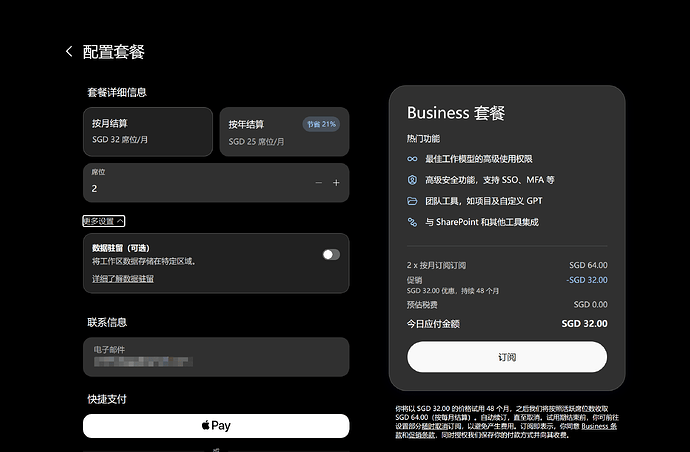Increase seat count with plus icon
690x452 pixels.
click(x=336, y=183)
